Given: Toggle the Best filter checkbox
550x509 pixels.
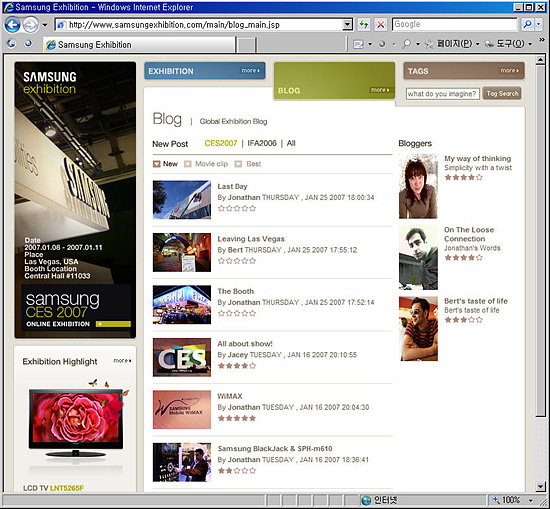Looking at the screenshot, I should (x=238, y=164).
